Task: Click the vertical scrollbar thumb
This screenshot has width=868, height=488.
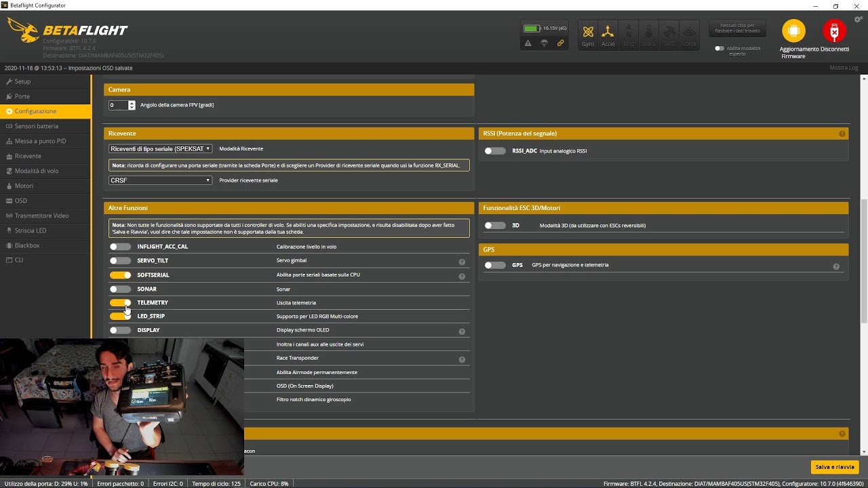Action: 864,261
